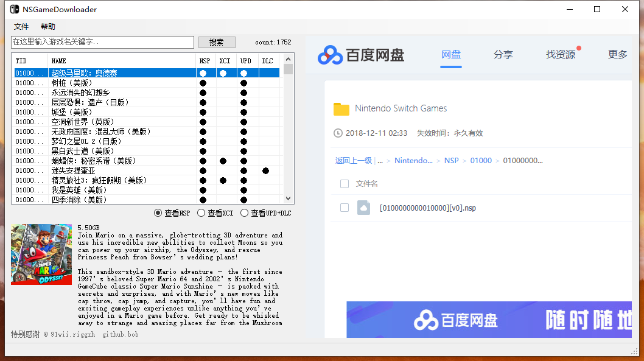
Task: Select game row 梦幻之星OL 2（日版）
Action: tap(147, 141)
